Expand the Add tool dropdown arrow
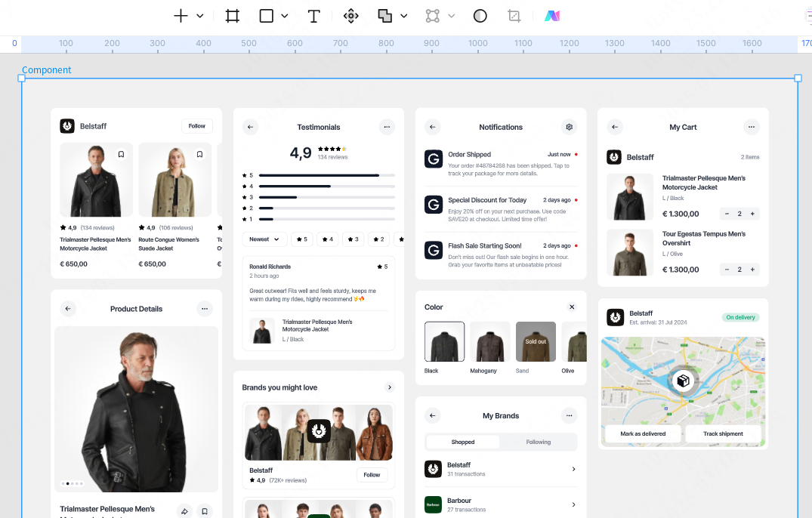 (200, 16)
